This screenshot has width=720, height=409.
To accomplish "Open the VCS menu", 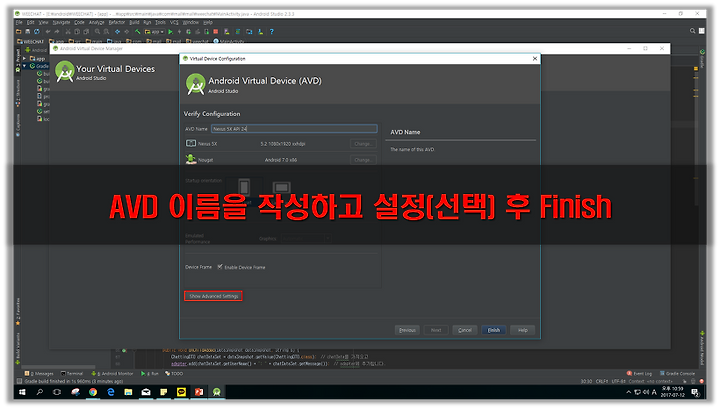I will 174,22.
